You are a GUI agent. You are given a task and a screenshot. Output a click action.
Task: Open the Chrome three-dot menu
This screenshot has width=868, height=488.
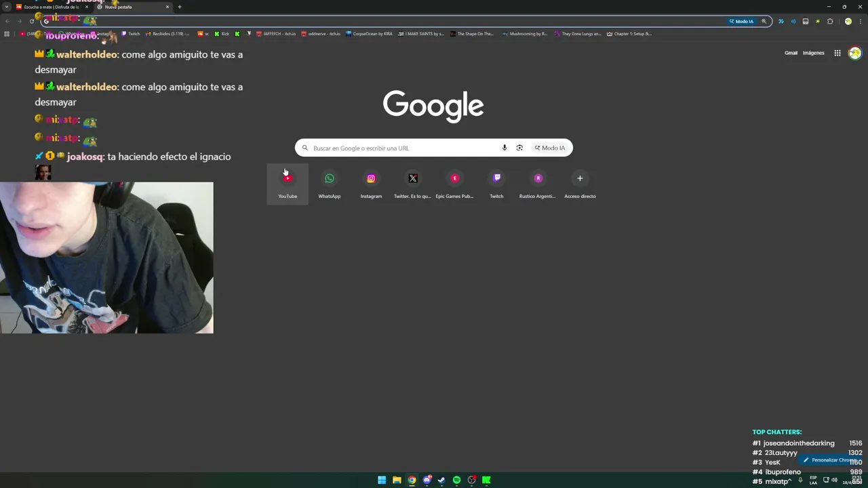point(860,21)
